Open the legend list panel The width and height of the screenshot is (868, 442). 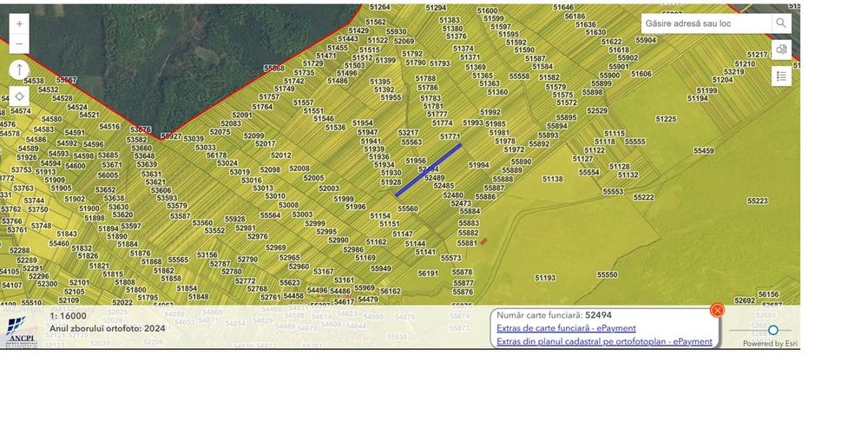point(781,76)
